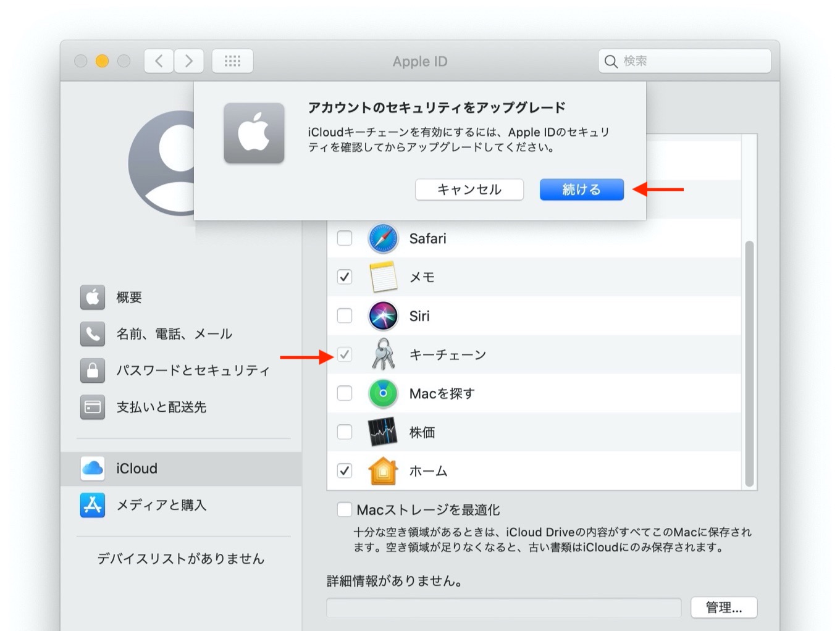Click the Safari compass icon
The height and width of the screenshot is (631, 840).
click(383, 238)
